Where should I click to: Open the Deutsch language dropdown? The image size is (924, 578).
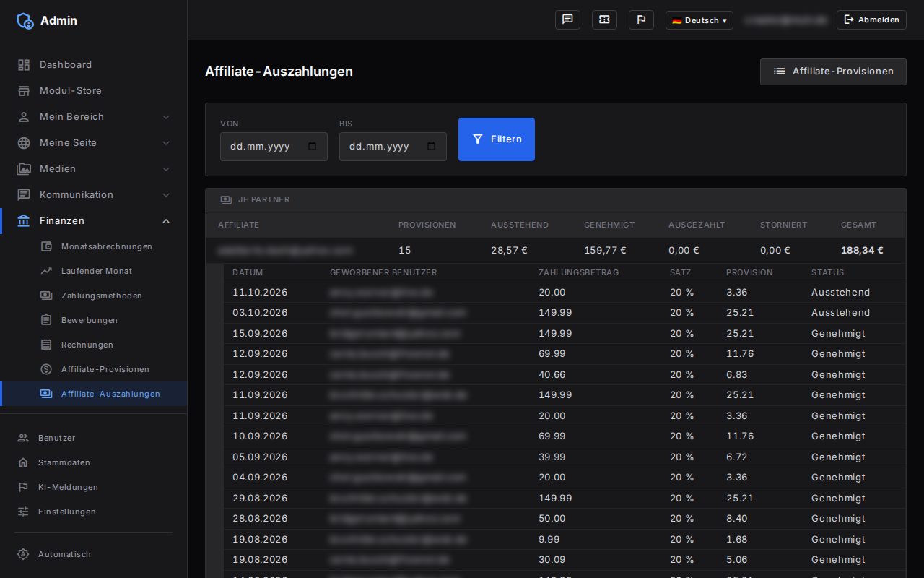pyautogui.click(x=699, y=20)
